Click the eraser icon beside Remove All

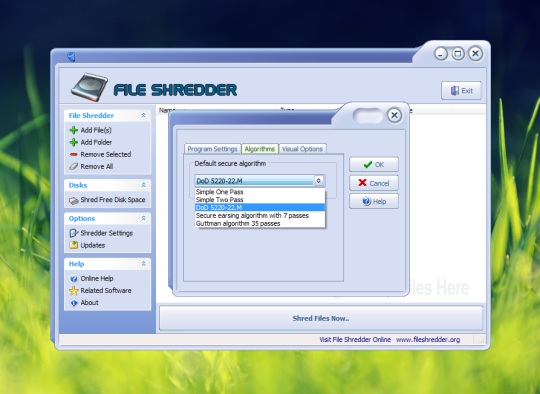point(73,167)
